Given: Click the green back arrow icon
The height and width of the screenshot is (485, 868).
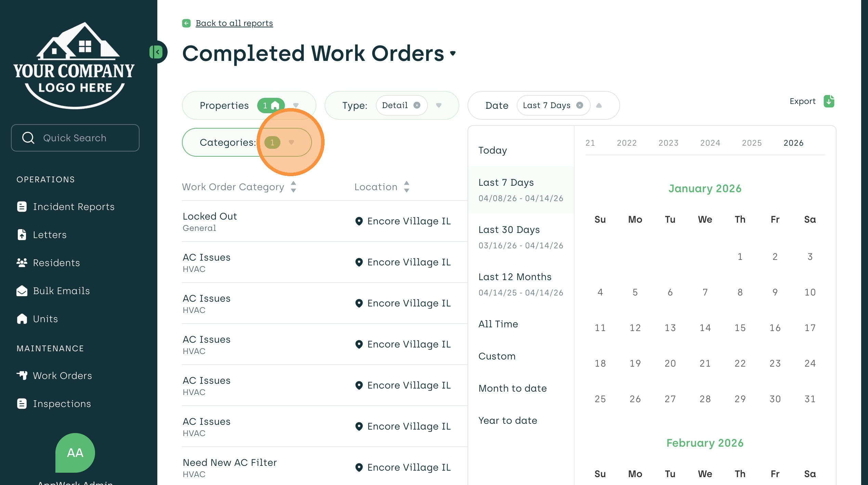Looking at the screenshot, I should (x=186, y=23).
